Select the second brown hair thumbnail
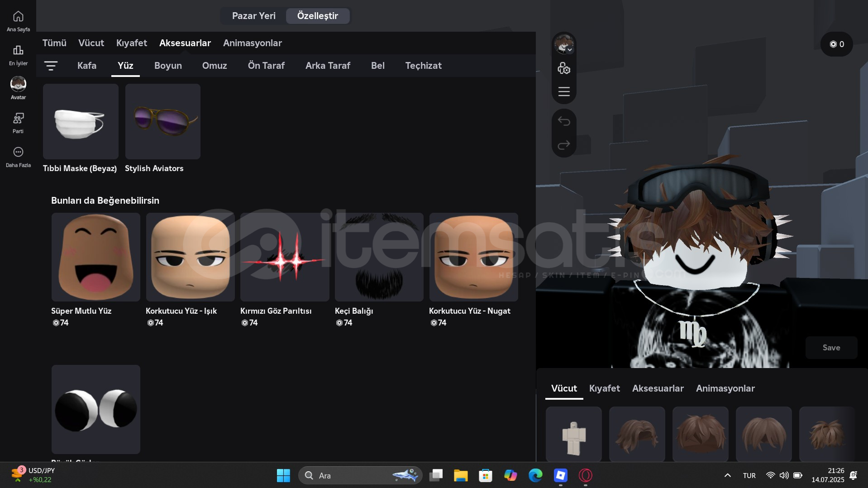 click(x=637, y=434)
